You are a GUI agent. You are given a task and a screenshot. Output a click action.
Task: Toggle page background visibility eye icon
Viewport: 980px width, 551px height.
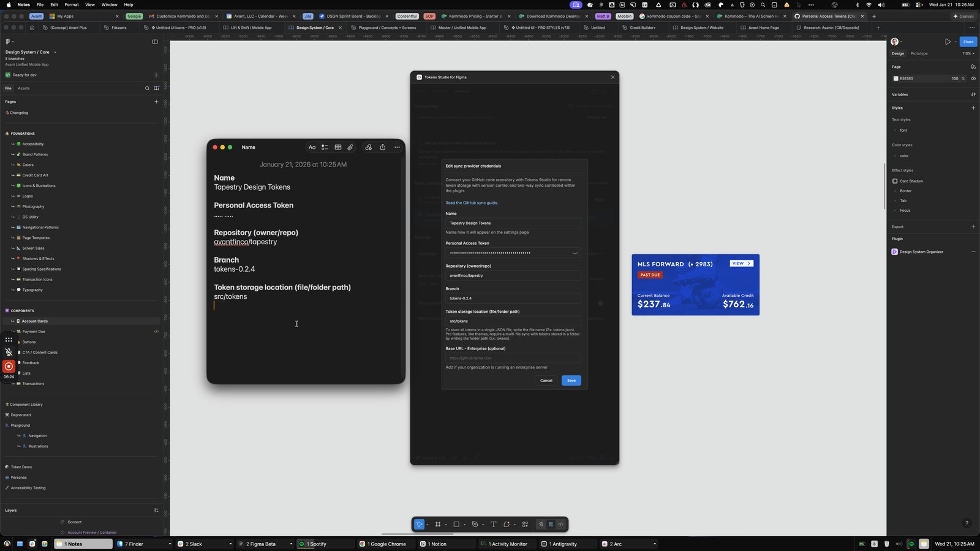point(973,78)
